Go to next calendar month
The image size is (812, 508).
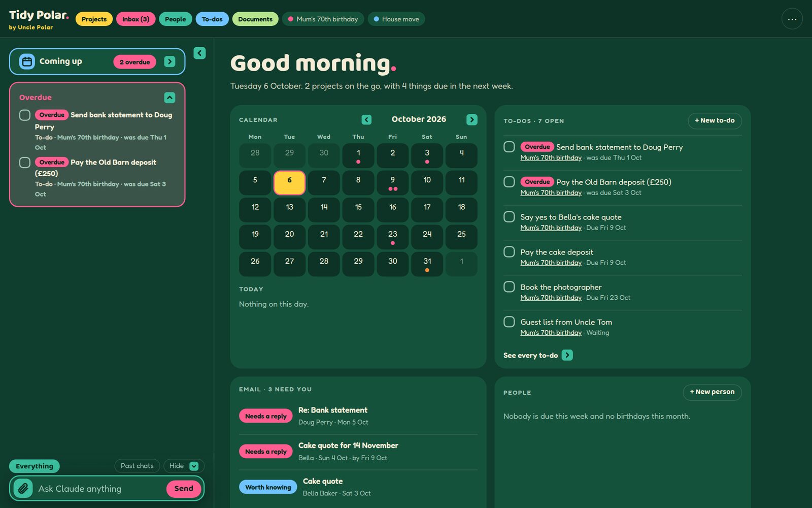click(x=472, y=120)
